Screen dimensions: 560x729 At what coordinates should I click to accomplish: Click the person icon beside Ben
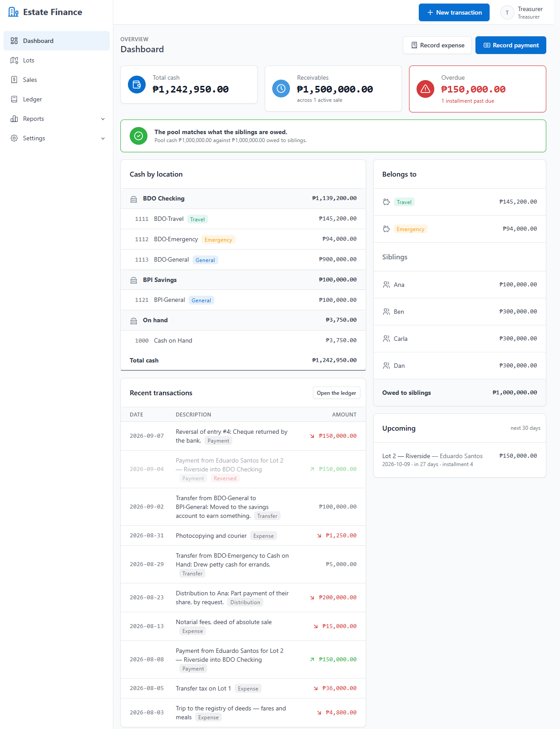click(386, 312)
